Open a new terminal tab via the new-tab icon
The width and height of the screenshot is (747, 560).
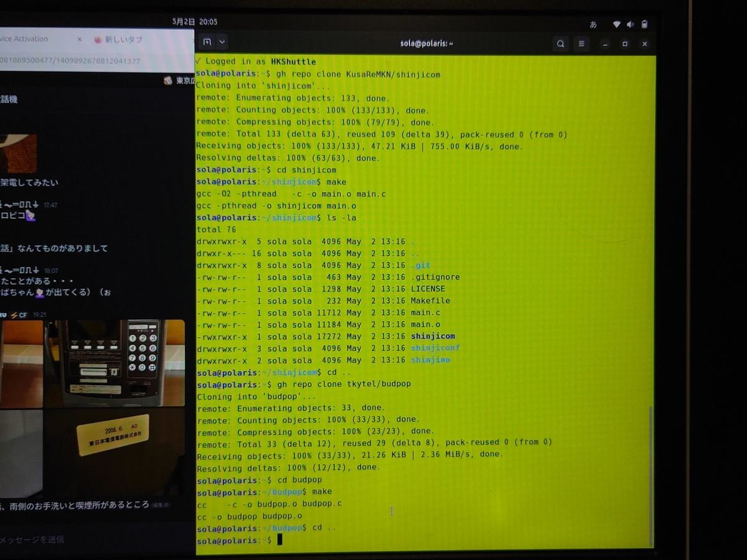click(207, 43)
